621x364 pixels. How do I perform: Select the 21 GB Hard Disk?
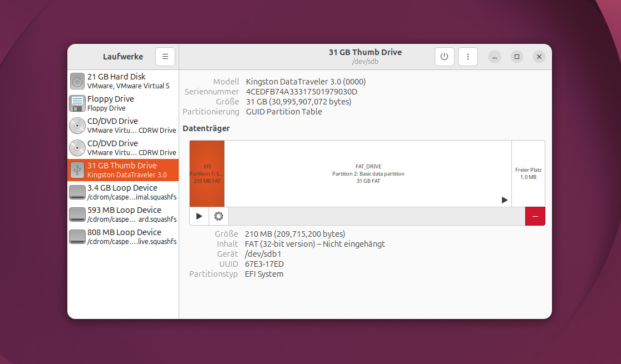click(123, 81)
